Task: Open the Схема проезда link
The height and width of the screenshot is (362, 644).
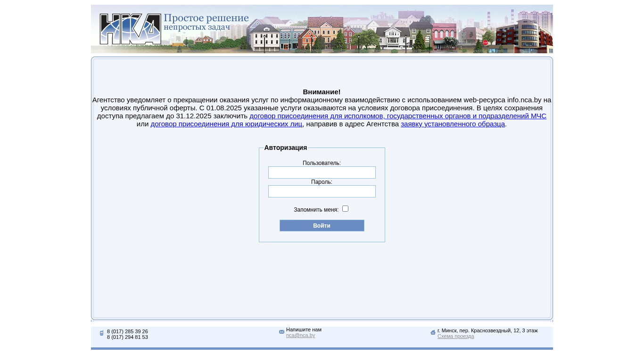Action: (455, 337)
